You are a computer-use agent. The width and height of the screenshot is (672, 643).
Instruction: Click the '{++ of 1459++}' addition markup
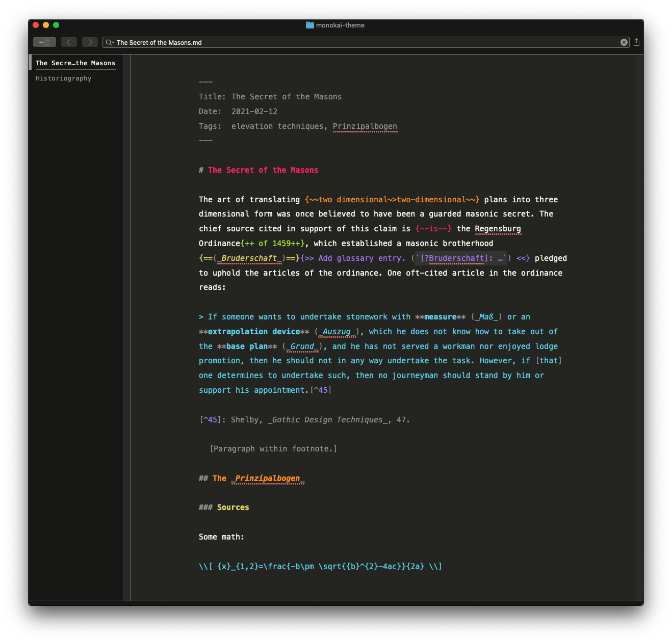pyautogui.click(x=273, y=244)
